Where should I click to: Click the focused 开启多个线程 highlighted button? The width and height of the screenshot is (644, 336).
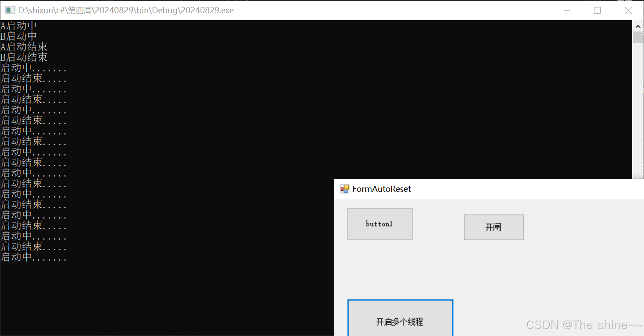click(400, 322)
